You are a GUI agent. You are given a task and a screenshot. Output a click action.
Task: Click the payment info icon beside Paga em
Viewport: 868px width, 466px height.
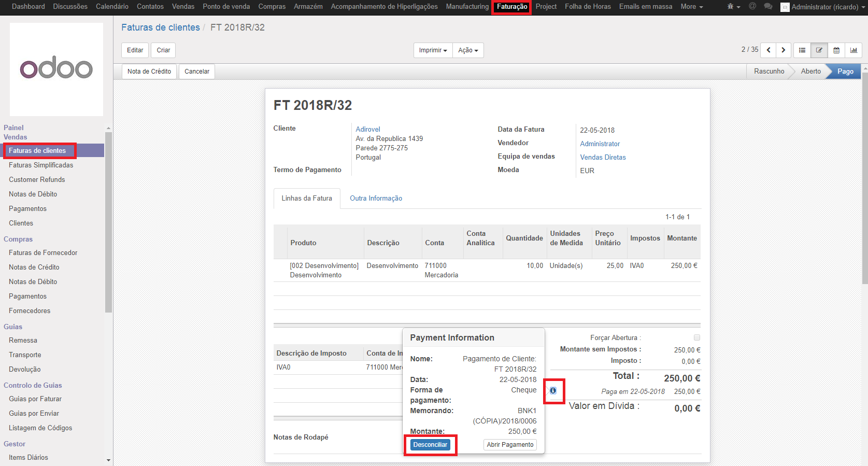[553, 391]
